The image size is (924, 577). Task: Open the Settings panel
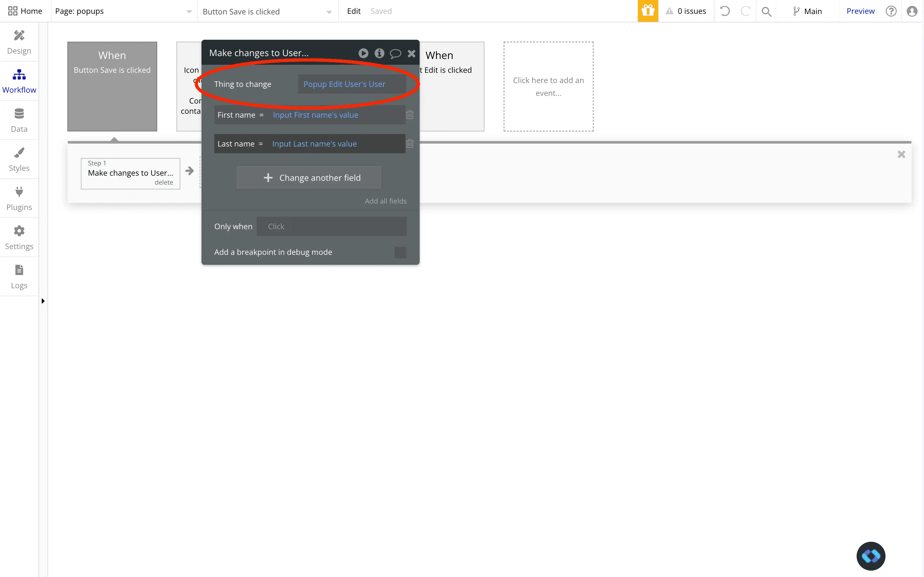click(19, 237)
